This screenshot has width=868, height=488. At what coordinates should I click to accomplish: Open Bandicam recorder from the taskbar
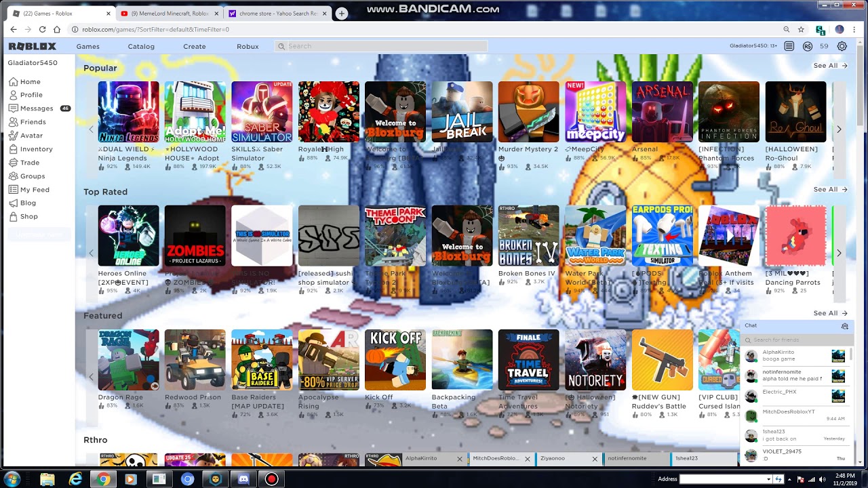[271, 479]
